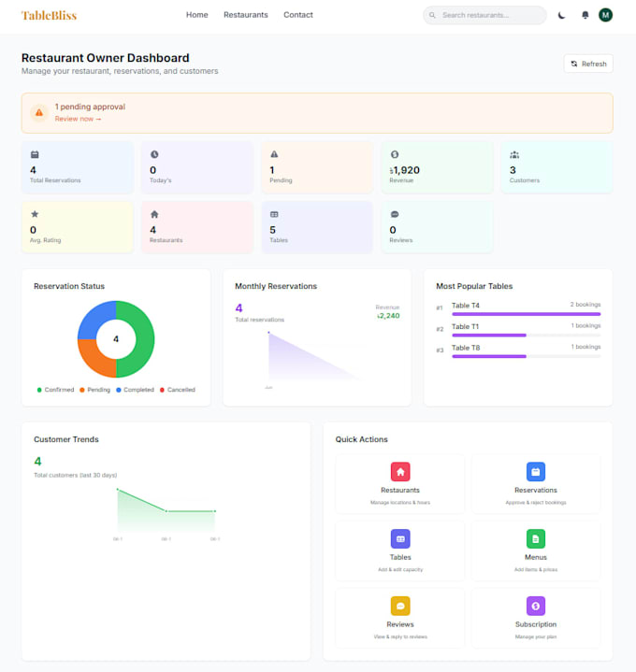Screen dimensions: 636x672
Task: Open Reviews quick action label
Action: tap(400, 624)
